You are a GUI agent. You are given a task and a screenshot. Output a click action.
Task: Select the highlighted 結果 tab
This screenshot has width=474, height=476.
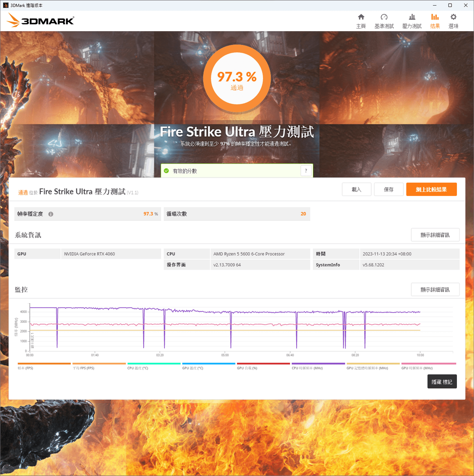point(435,20)
